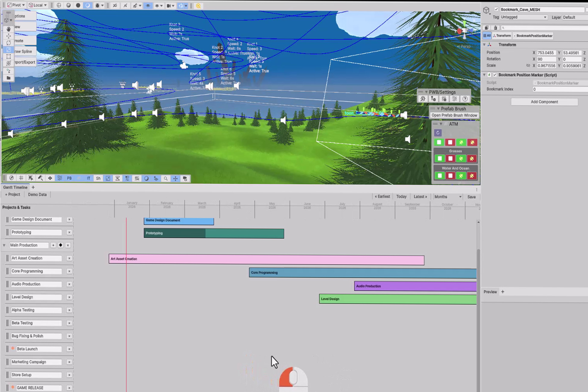The width and height of the screenshot is (588, 392).
Task: Open PWB settings help question icon
Action: (x=465, y=99)
